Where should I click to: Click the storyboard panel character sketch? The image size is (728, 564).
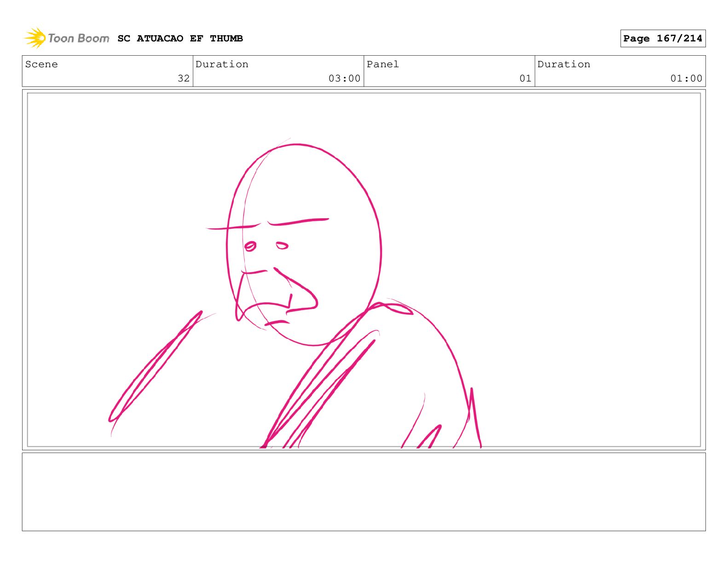295,293
